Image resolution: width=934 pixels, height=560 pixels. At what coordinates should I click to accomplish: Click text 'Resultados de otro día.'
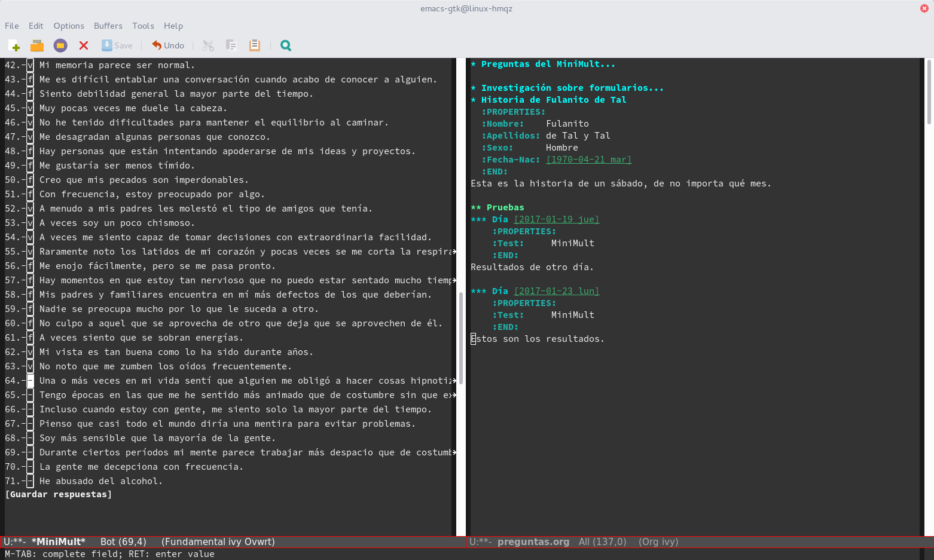[532, 267]
